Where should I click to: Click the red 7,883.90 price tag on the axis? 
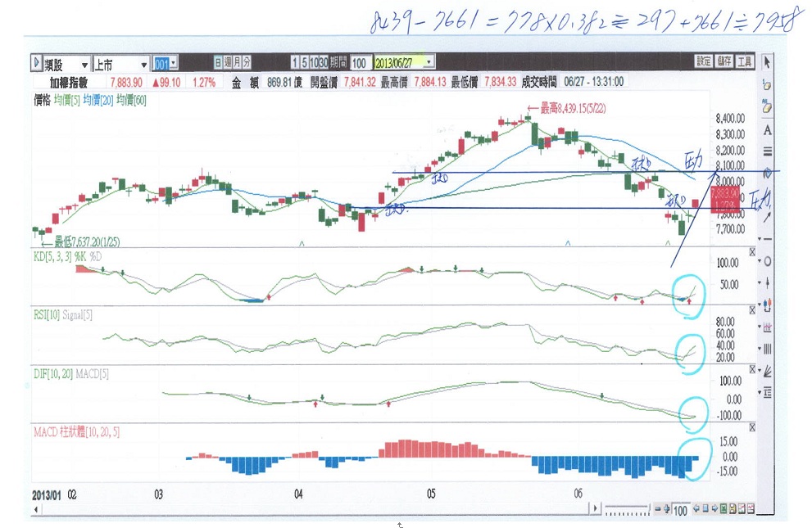(725, 199)
